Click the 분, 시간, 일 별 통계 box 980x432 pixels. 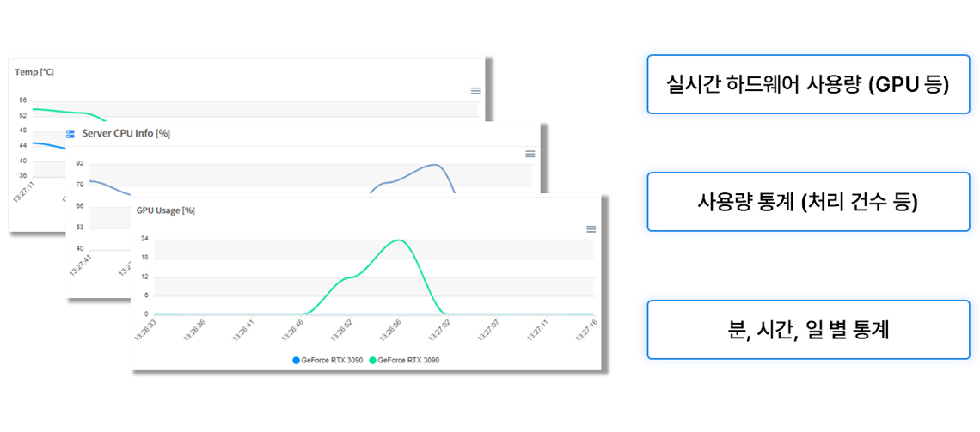[x=808, y=330]
